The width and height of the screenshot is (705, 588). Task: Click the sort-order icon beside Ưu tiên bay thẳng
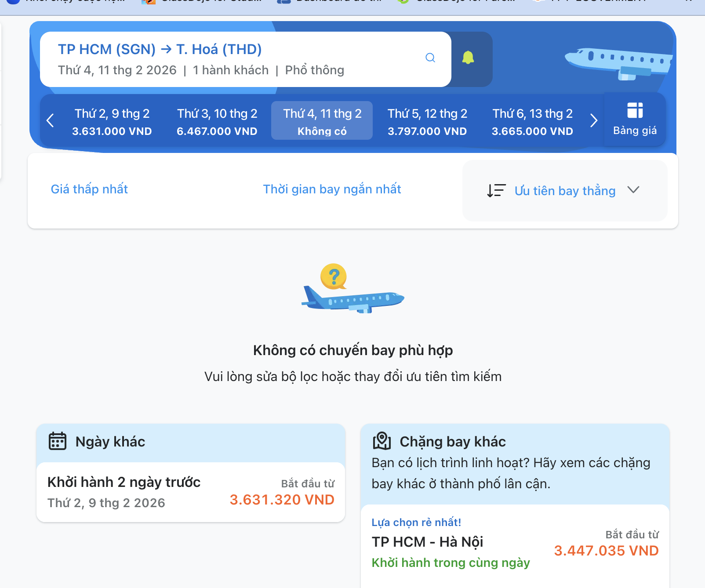click(x=496, y=190)
